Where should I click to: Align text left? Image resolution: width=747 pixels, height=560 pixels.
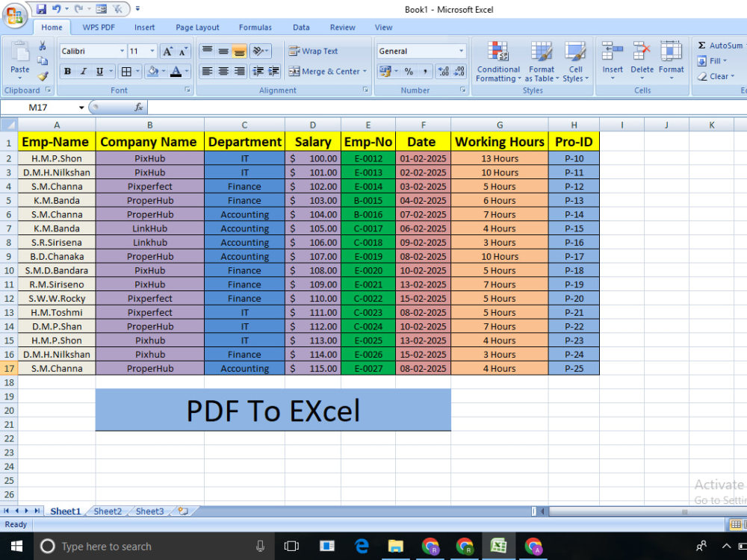[x=207, y=72]
